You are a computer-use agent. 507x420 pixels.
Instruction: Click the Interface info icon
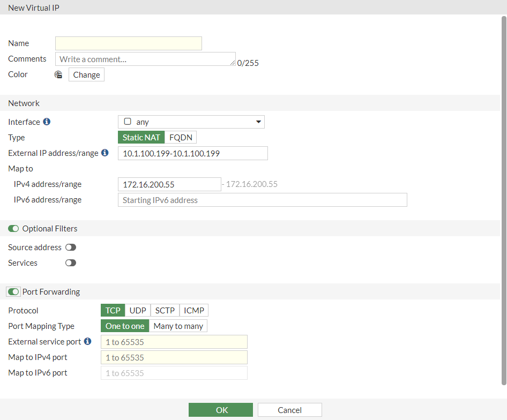point(47,122)
